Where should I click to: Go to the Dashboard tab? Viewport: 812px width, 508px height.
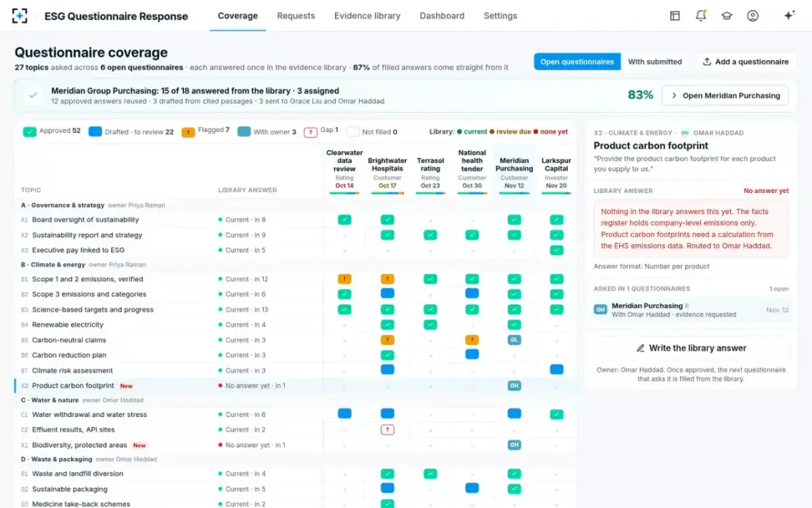pos(442,16)
